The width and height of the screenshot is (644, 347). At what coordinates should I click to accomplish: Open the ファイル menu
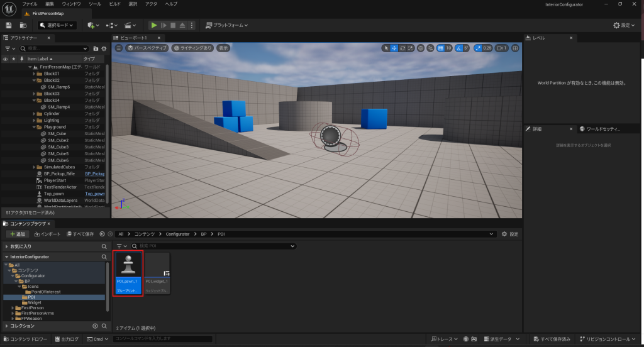pyautogui.click(x=30, y=4)
